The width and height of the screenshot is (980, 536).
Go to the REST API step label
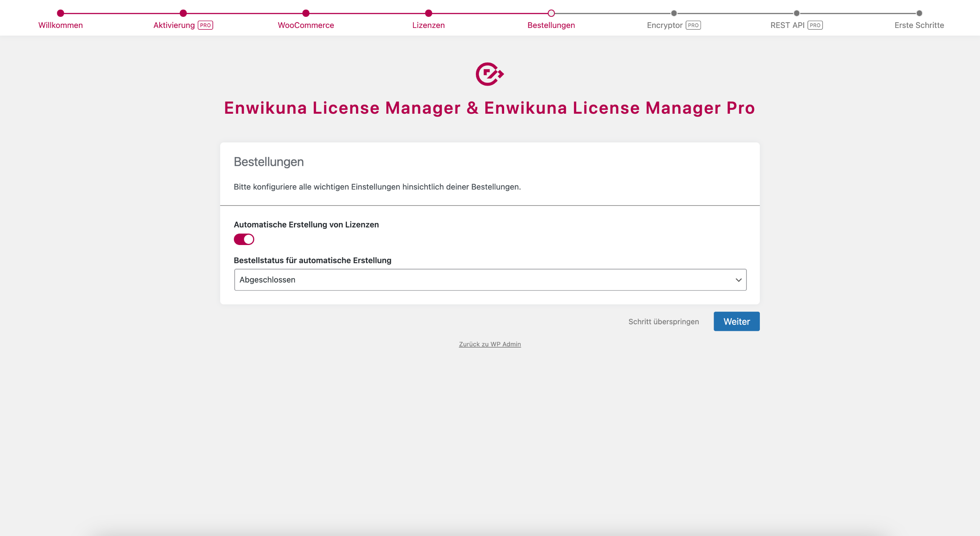coord(787,25)
